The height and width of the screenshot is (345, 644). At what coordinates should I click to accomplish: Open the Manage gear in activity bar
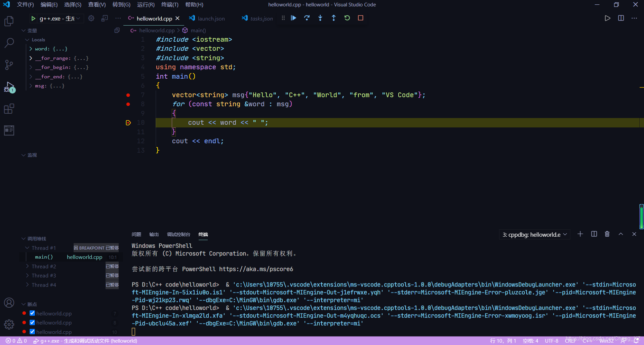(9, 324)
